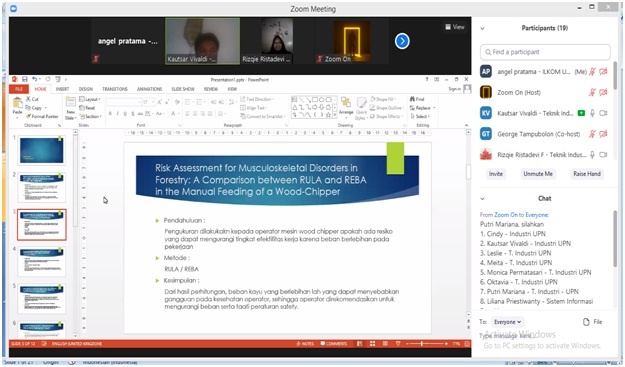Collapse the Chat panel chevron
Screen dimensions: 625x367
tap(482, 198)
